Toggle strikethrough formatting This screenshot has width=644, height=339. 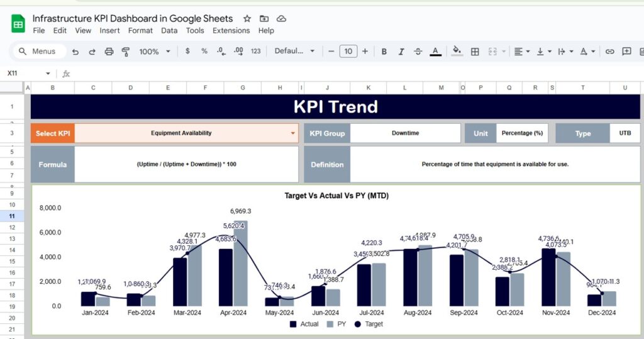point(418,52)
